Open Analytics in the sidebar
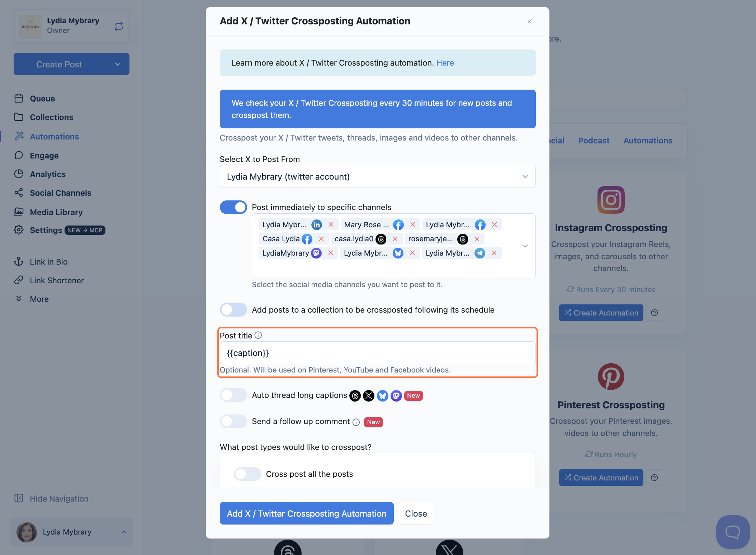The height and width of the screenshot is (555, 756). pyautogui.click(x=48, y=174)
